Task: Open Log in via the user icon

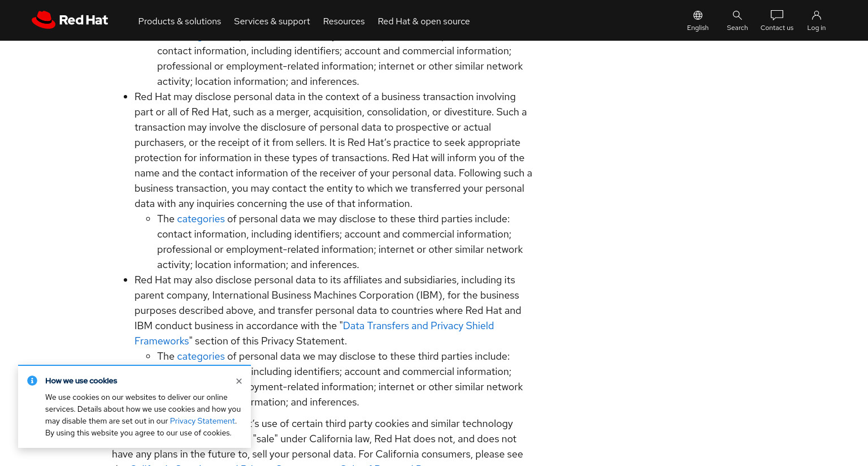Action: pyautogui.click(x=817, y=15)
